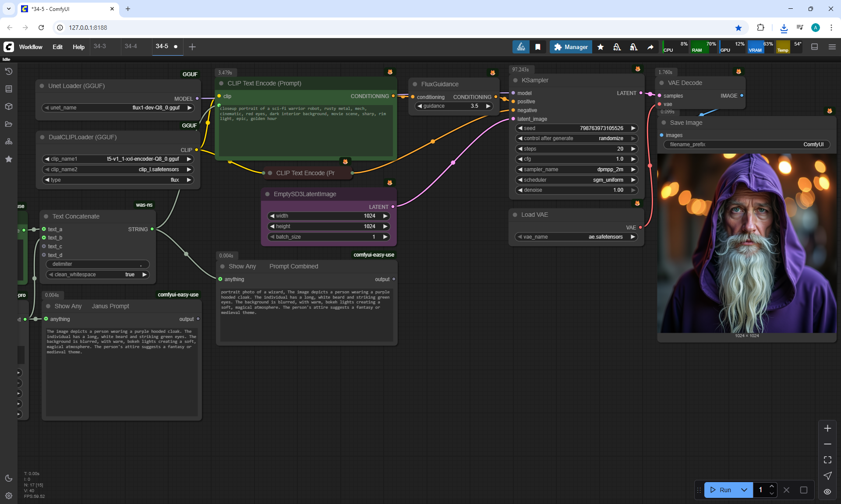Open the node library cube icon
This screenshot has width=841, height=504.
[9, 106]
